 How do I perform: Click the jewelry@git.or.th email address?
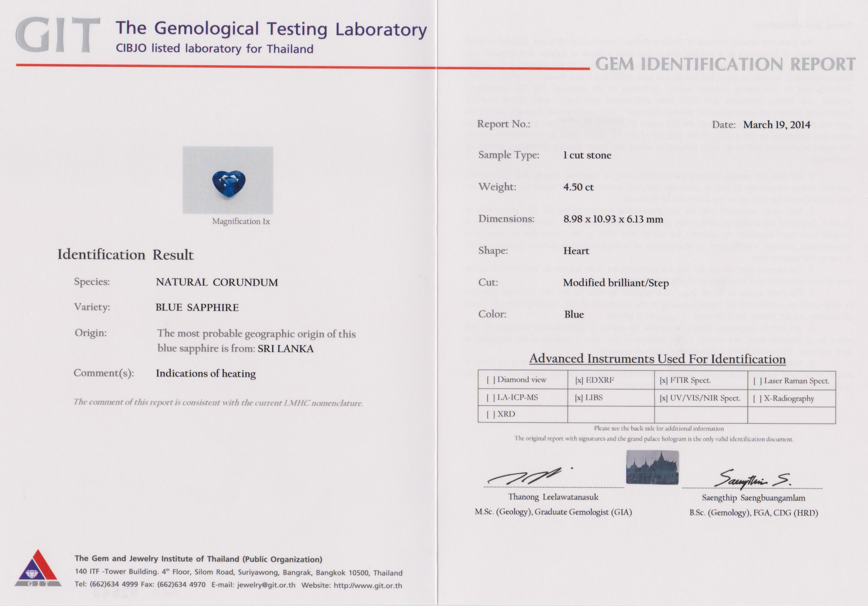(x=266, y=585)
